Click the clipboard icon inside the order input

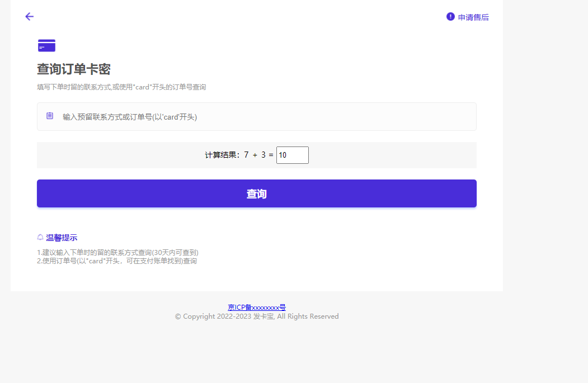click(x=50, y=116)
